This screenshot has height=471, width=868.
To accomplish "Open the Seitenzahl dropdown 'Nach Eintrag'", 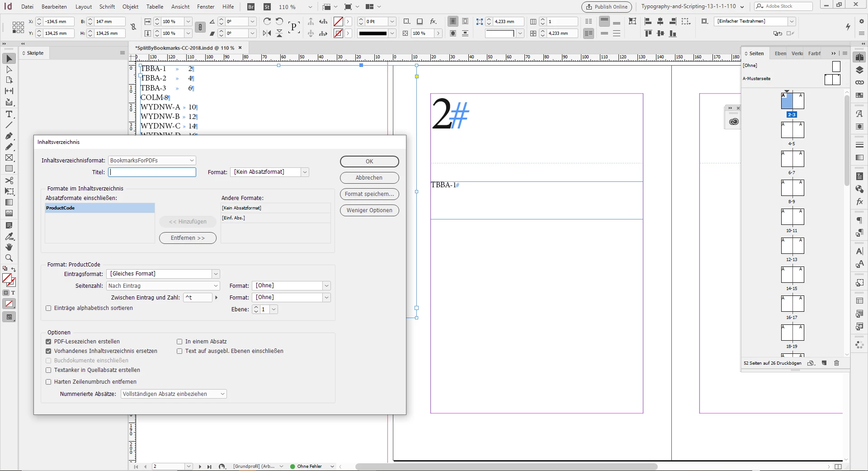I will pyautogui.click(x=163, y=286).
